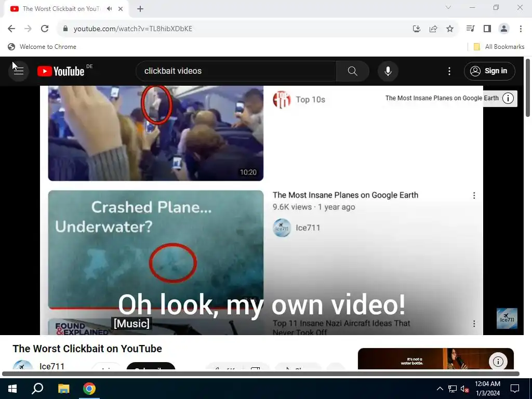The image size is (532, 399).
Task: Open the Chrome profile avatar
Action: point(504,29)
